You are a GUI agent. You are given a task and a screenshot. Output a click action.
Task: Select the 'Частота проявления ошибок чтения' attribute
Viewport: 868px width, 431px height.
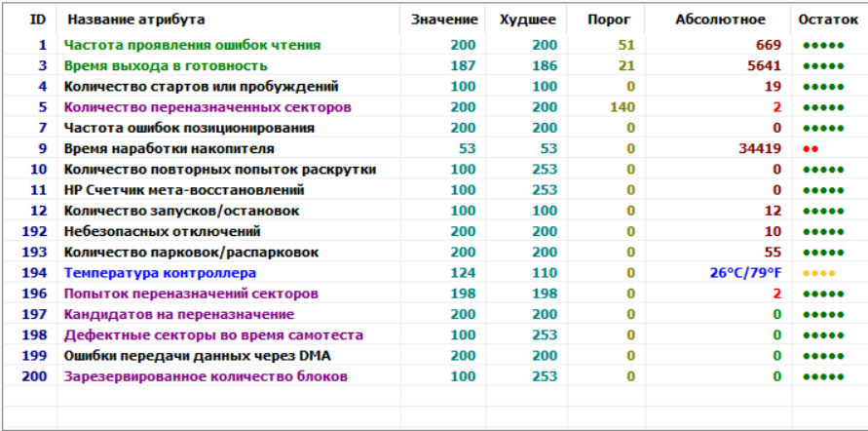[x=192, y=45]
